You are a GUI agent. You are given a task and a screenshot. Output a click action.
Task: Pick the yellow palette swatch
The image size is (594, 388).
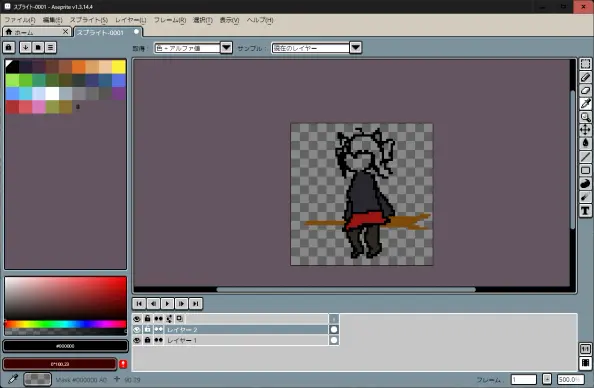pos(119,67)
